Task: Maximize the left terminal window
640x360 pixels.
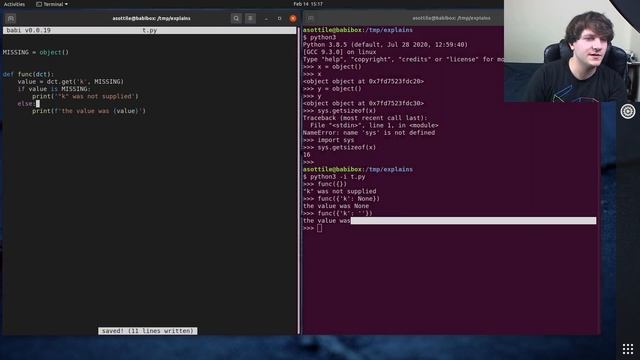Action: (x=280, y=18)
